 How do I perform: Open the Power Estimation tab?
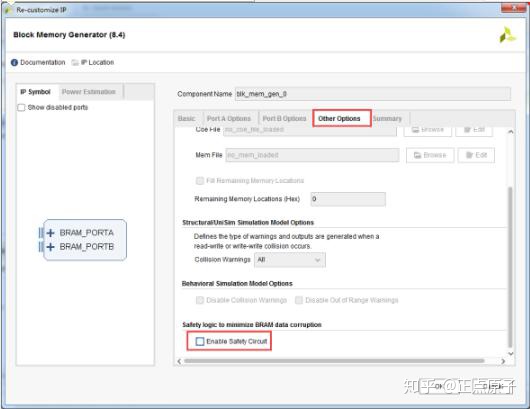[x=89, y=92]
